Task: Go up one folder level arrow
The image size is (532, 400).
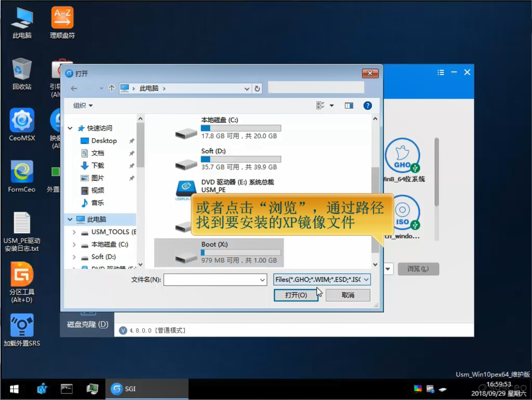Action: click(112, 88)
